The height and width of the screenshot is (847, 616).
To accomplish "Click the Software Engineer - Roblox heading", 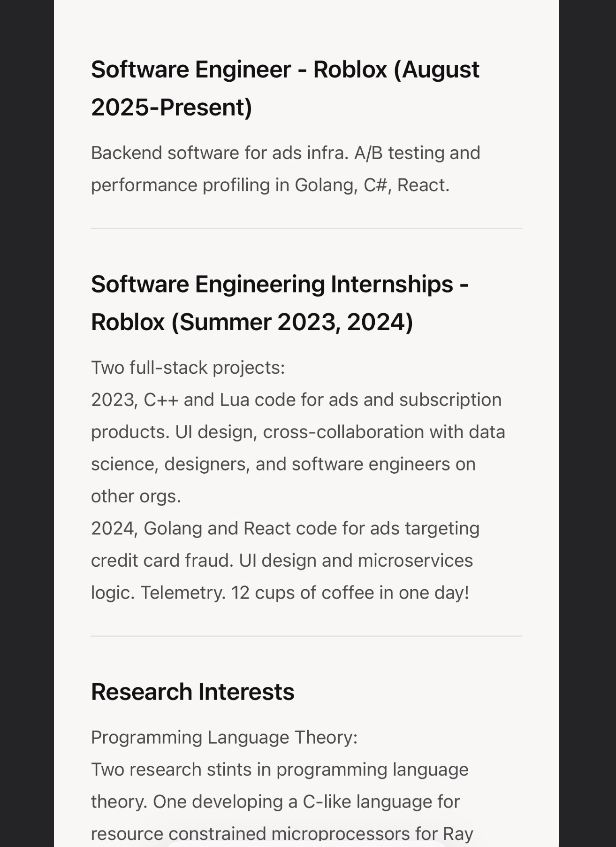I will (285, 88).
